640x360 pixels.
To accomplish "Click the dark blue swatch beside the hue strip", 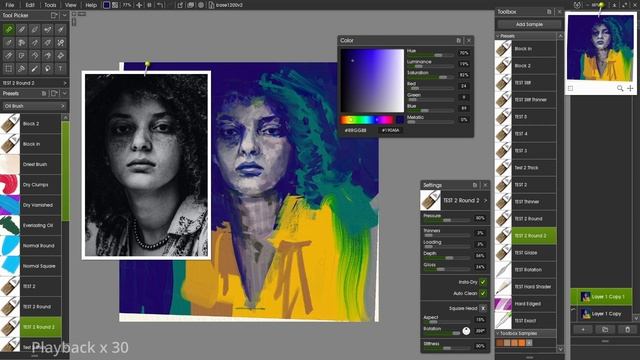I will click(x=400, y=120).
